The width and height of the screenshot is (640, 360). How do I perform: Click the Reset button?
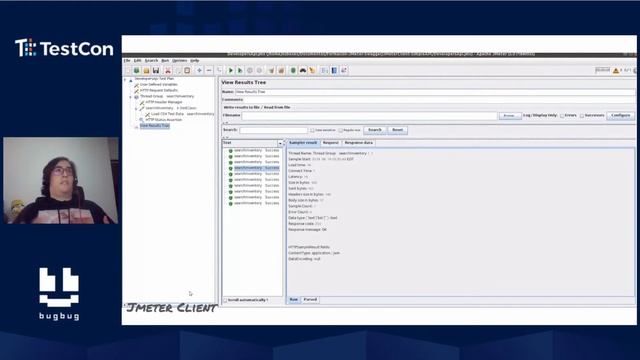pos(398,130)
